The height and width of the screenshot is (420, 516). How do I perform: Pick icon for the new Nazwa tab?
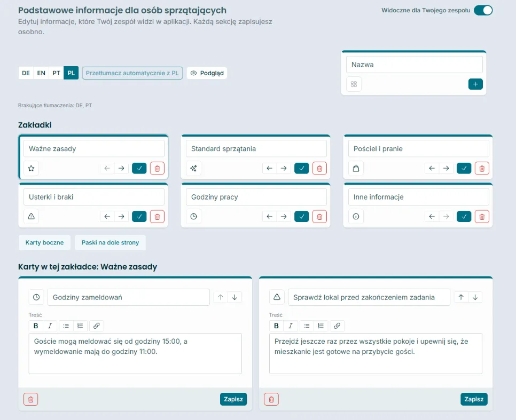(354, 84)
